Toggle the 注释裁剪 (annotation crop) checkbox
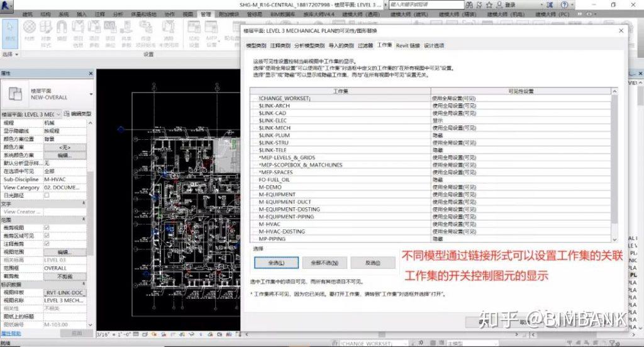Viewport: 644px width, 347px height. tap(47, 243)
